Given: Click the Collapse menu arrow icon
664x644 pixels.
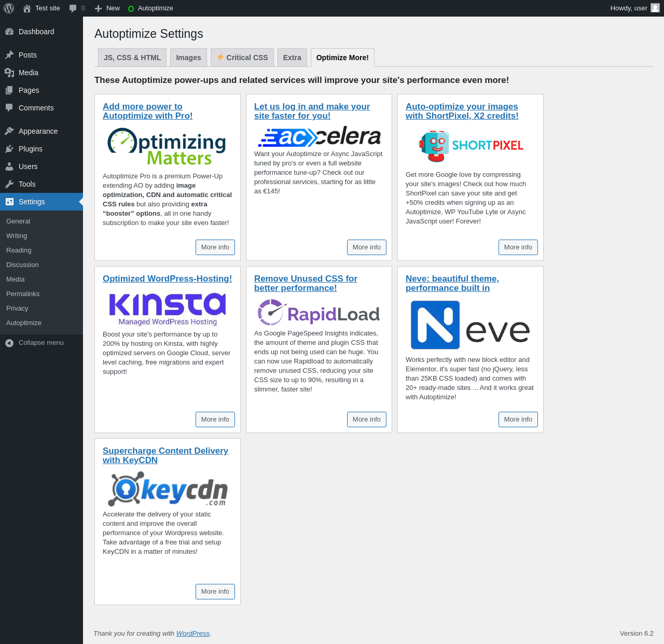Looking at the screenshot, I should point(9,343).
